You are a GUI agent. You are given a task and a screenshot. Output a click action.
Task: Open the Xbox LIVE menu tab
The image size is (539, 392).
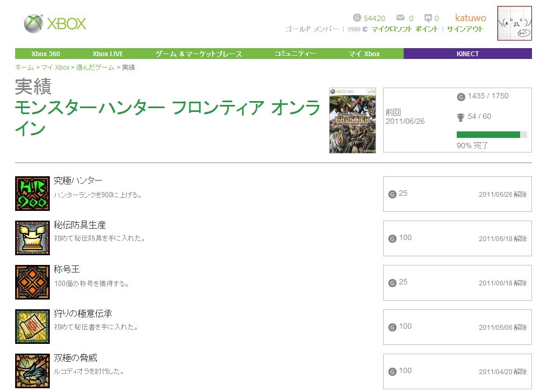click(x=108, y=54)
